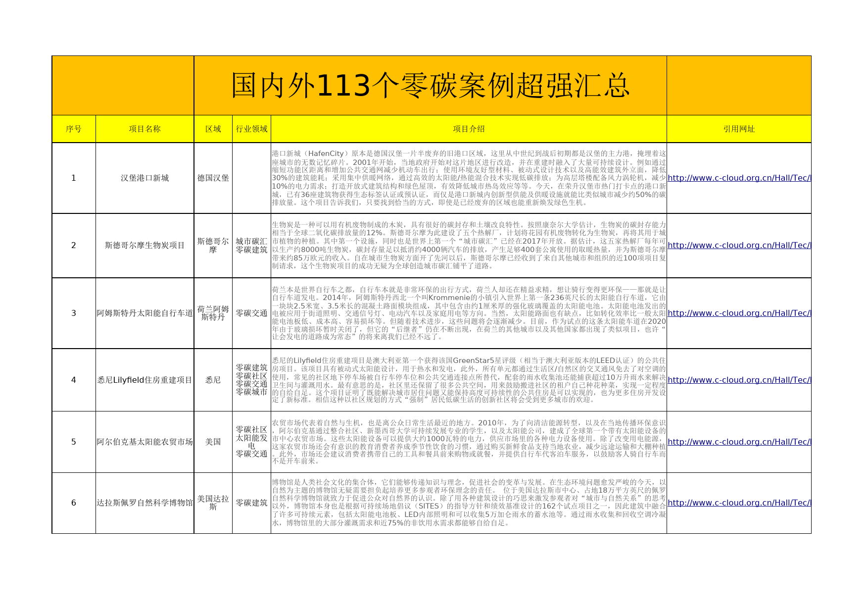Select the industry cell containing 太阳能发电
Viewport: 868px width, 614px height.
coord(252,442)
